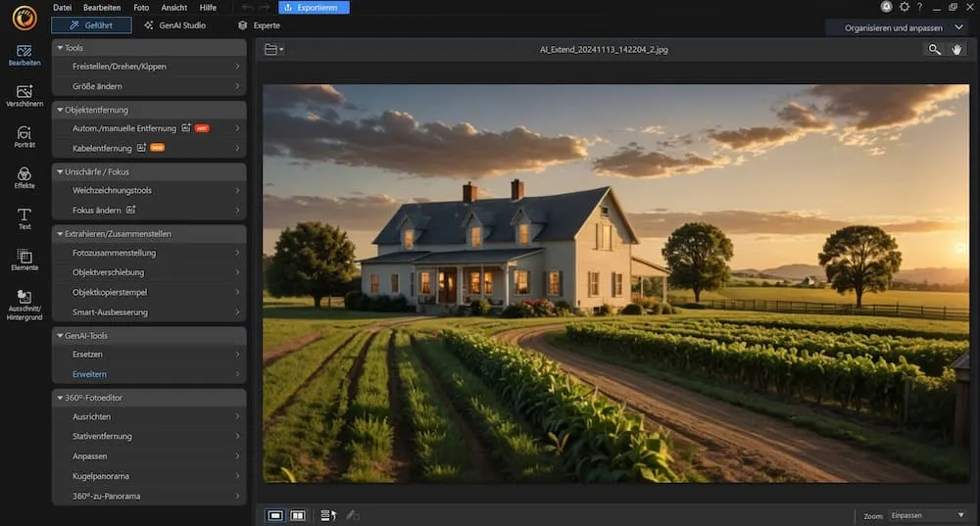Viewport: 980px width, 526px height.
Task: Activate the hand pan tool
Action: tap(957, 49)
